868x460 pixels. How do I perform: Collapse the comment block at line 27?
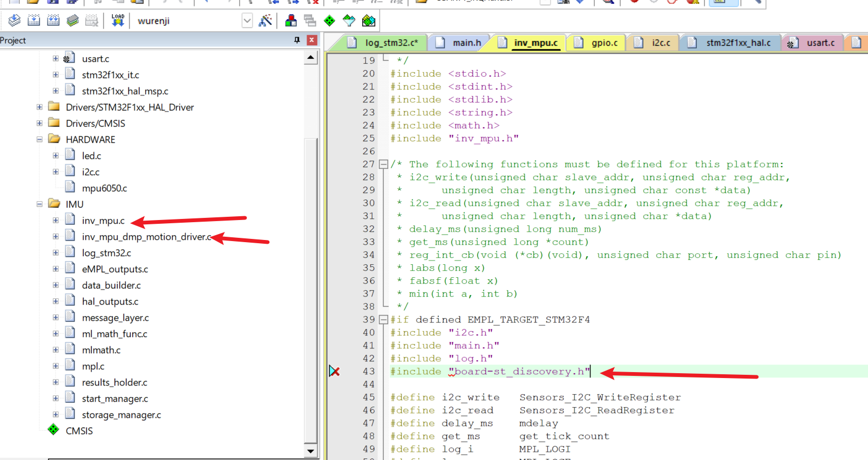coord(383,164)
